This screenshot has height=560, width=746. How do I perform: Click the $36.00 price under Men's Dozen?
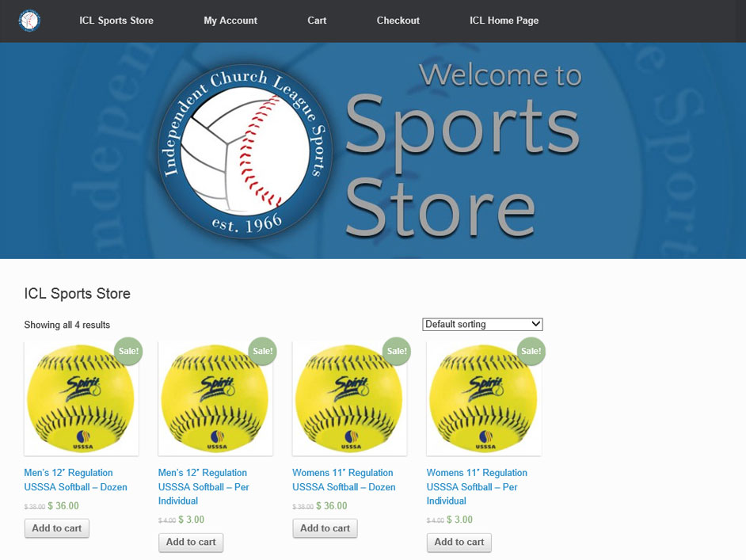coord(63,506)
